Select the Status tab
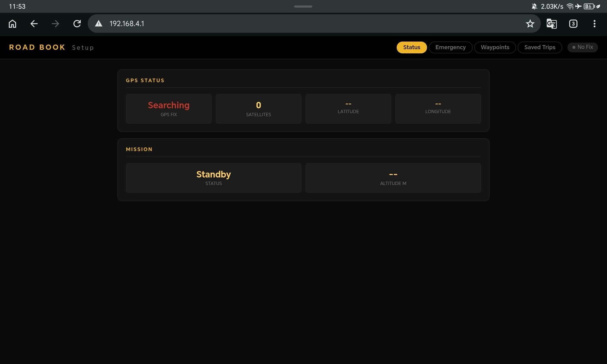 pos(412,47)
